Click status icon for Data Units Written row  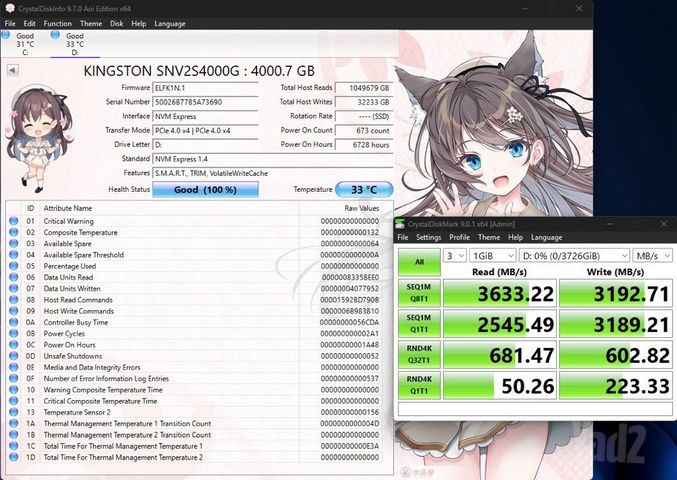(13, 288)
